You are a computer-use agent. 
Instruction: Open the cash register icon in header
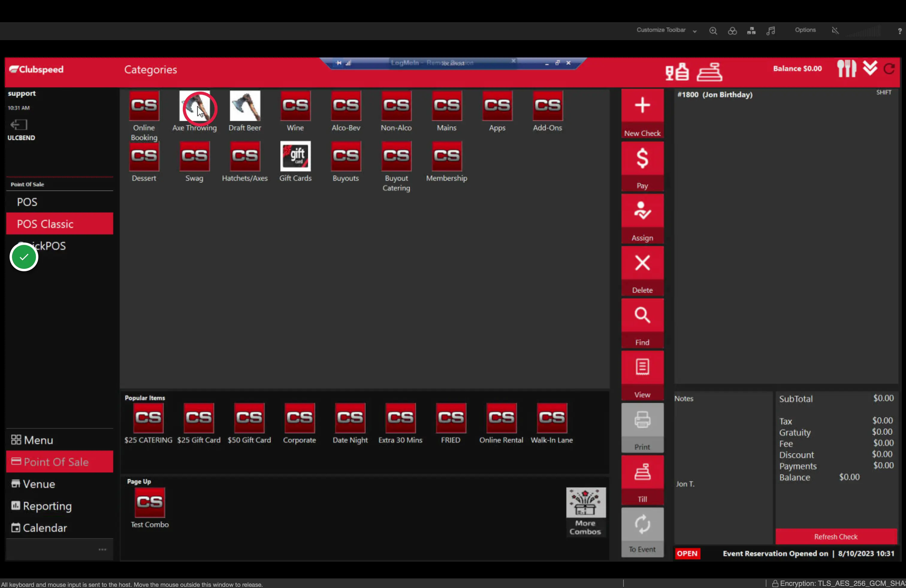[x=709, y=72]
